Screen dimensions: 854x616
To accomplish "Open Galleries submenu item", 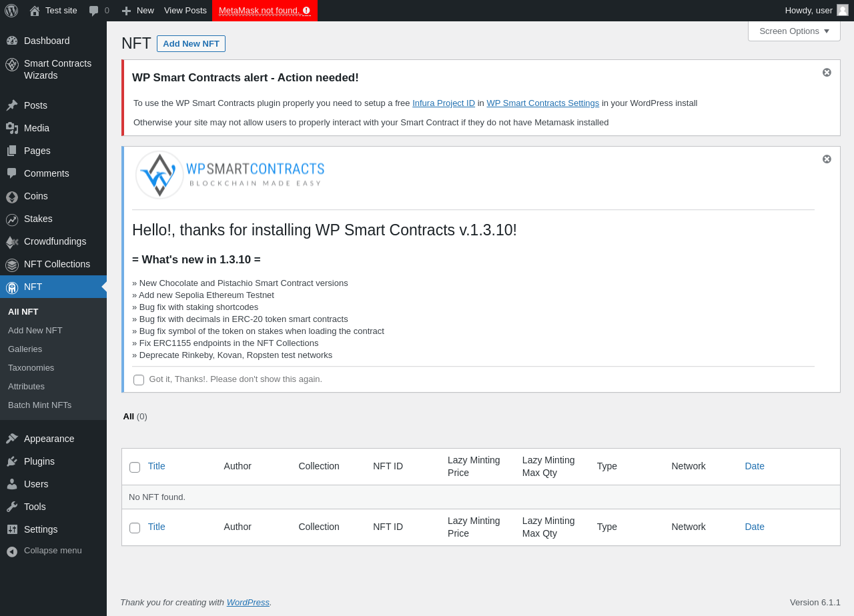I will click(25, 349).
